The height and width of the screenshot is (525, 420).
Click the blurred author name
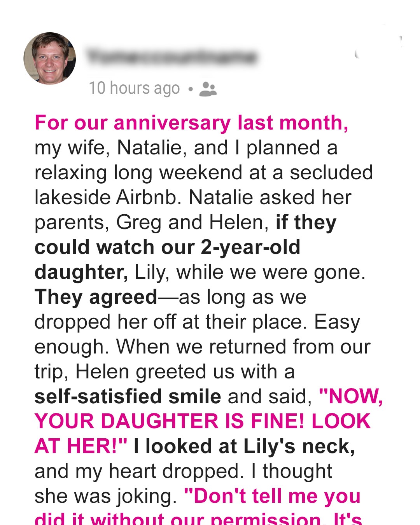click(x=171, y=57)
